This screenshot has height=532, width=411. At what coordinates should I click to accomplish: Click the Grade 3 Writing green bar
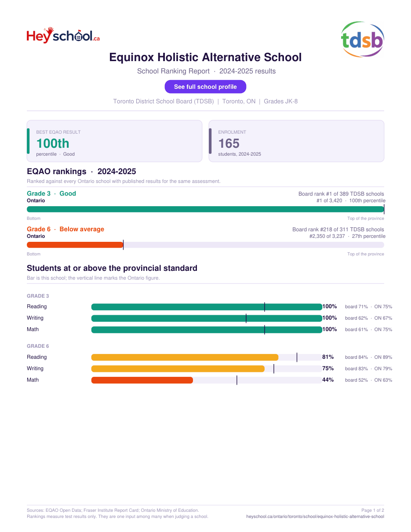click(207, 318)
